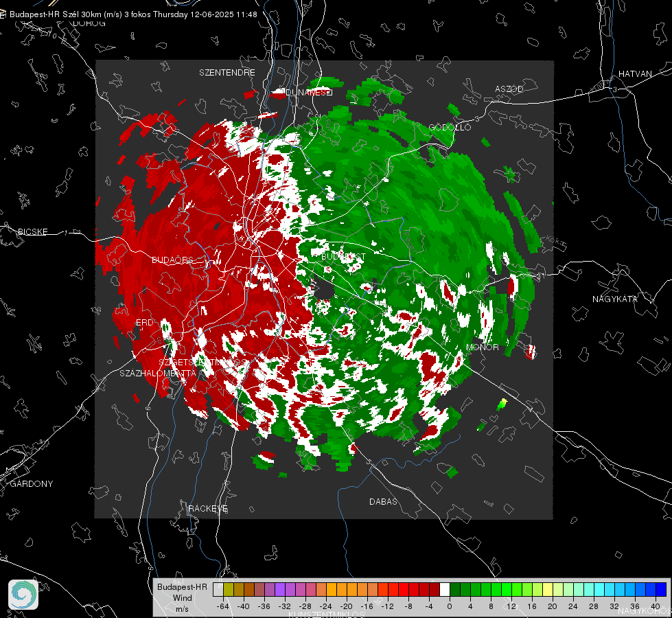Click the DOROG town label
Viewport: 672px width, 618px height.
[89, 23]
